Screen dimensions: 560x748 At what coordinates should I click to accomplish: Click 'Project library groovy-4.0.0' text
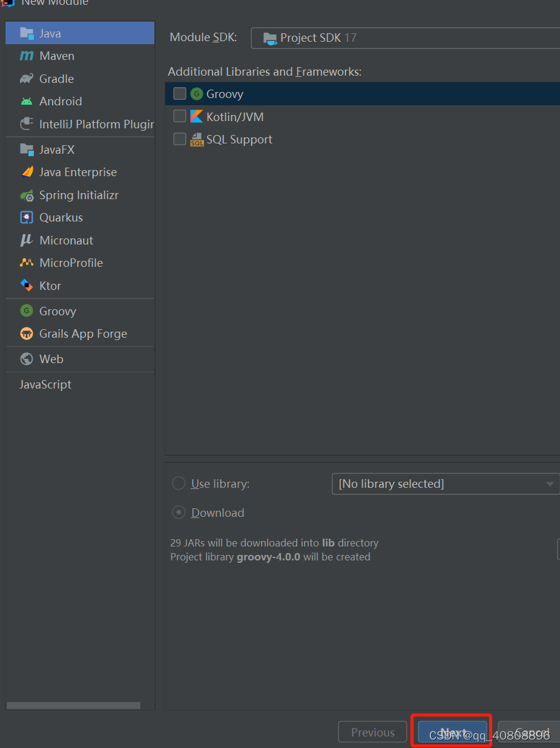[270, 557]
